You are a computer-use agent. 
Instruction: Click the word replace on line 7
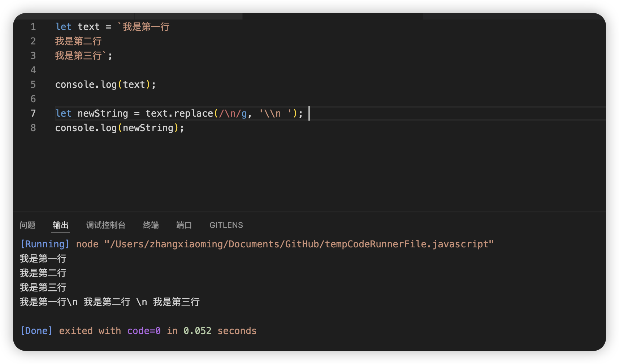click(194, 113)
